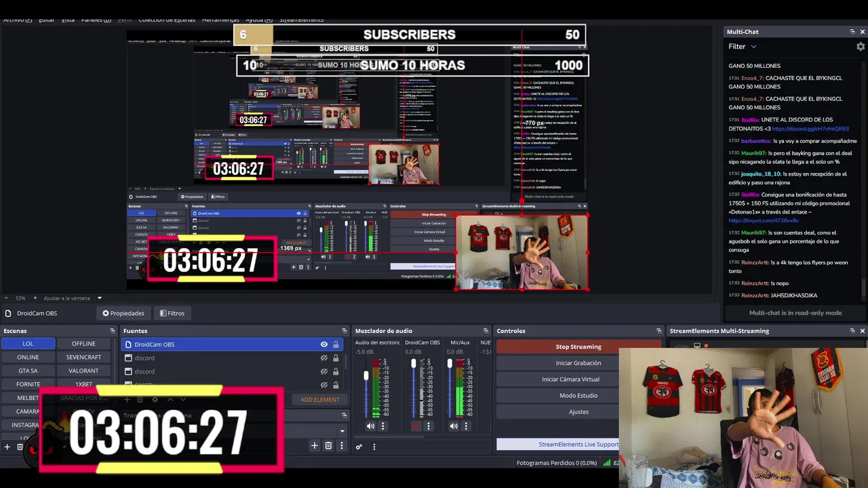Open Colección de Escenas menu

click(167, 20)
